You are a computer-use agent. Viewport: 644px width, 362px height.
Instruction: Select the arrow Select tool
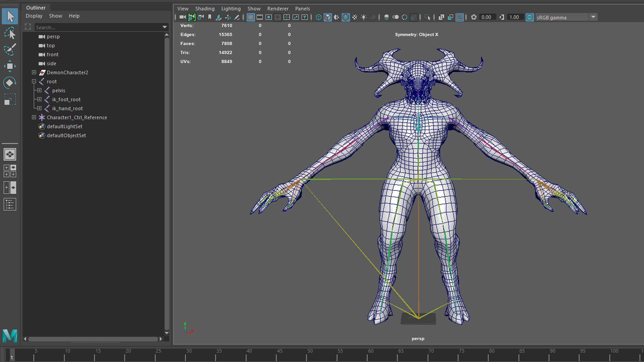pos(10,16)
